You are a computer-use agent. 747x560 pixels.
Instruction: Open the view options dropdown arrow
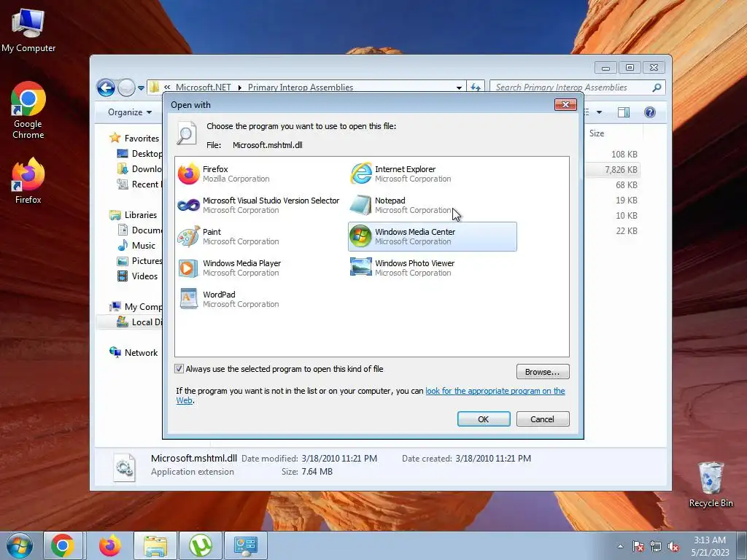600,112
